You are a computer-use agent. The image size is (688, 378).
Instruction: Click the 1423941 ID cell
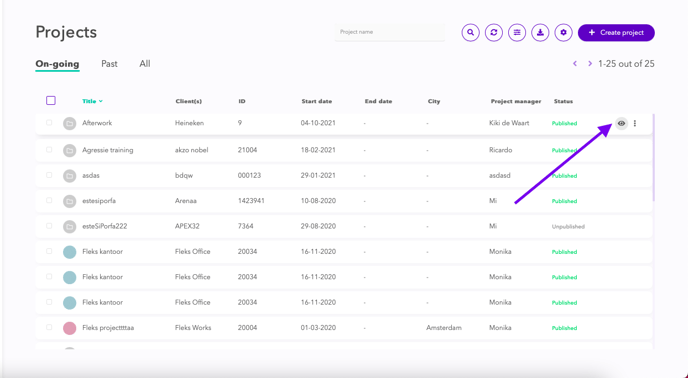point(251,201)
